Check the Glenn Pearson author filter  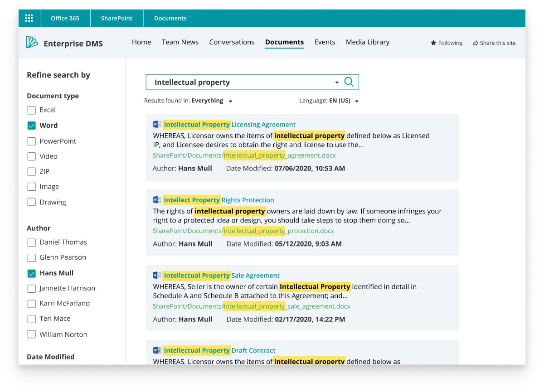click(x=31, y=257)
